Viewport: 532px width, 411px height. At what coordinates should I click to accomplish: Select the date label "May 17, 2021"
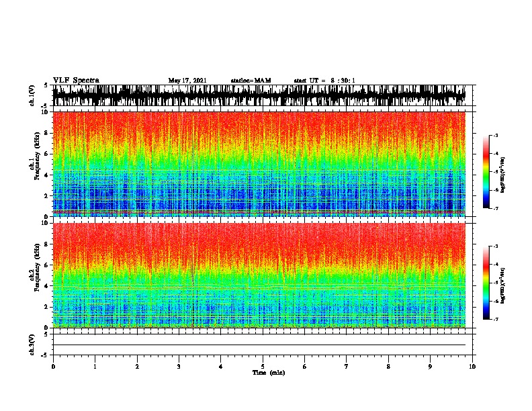click(187, 81)
